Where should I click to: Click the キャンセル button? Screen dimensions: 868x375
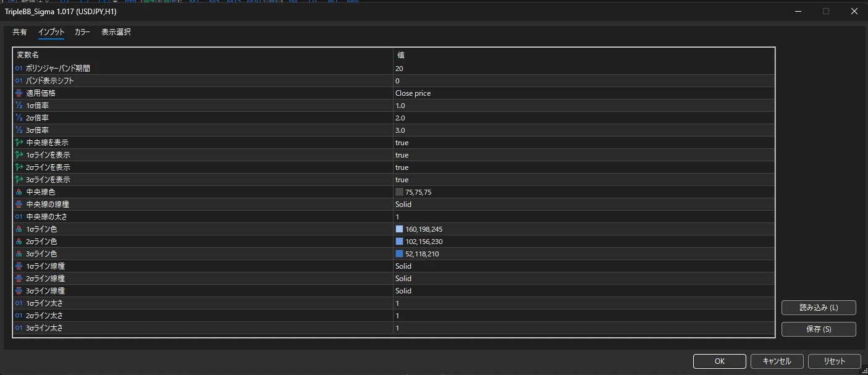[777, 361]
